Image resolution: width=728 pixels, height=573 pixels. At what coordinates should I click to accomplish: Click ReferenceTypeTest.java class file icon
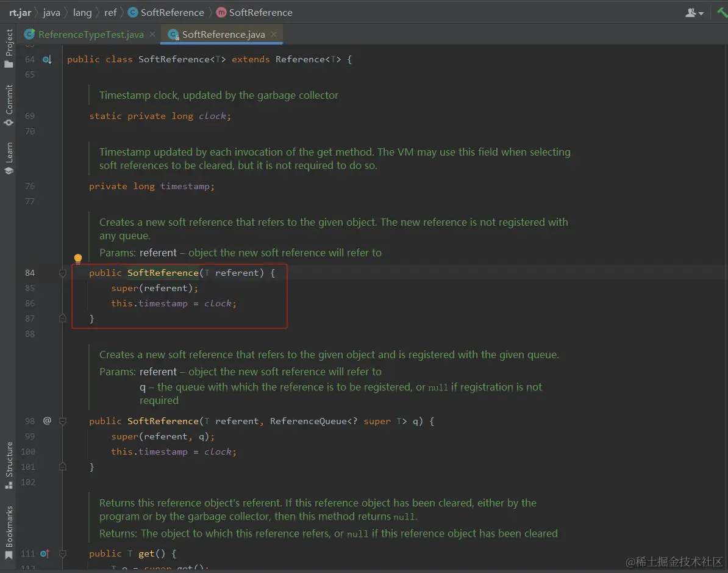[29, 34]
